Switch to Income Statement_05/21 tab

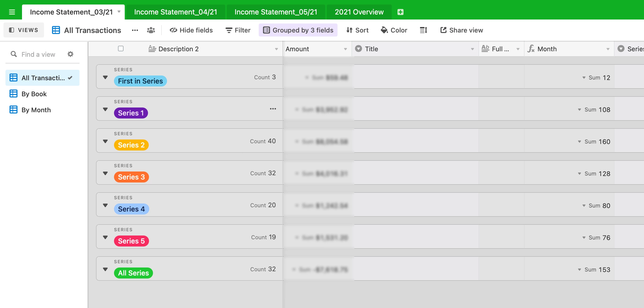tap(276, 12)
